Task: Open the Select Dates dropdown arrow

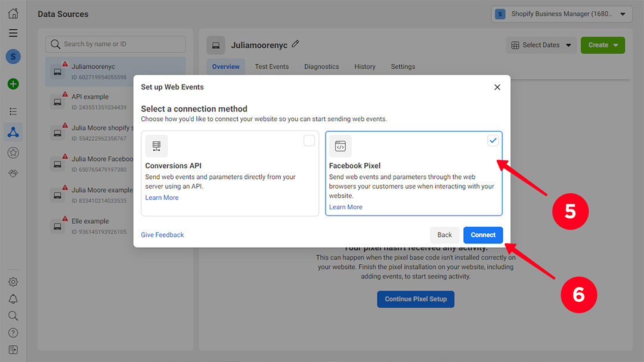Action: click(568, 45)
